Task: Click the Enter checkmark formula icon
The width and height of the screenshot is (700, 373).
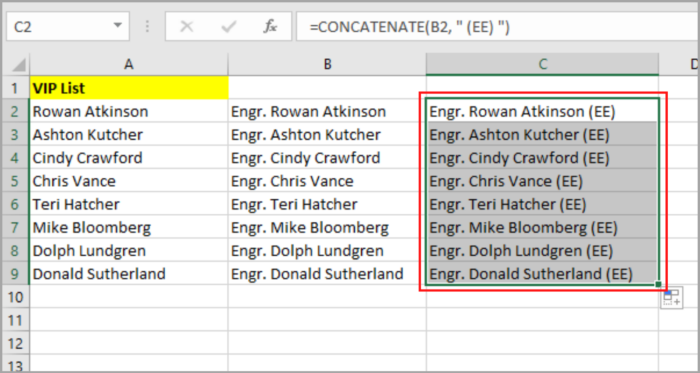Action: click(229, 27)
